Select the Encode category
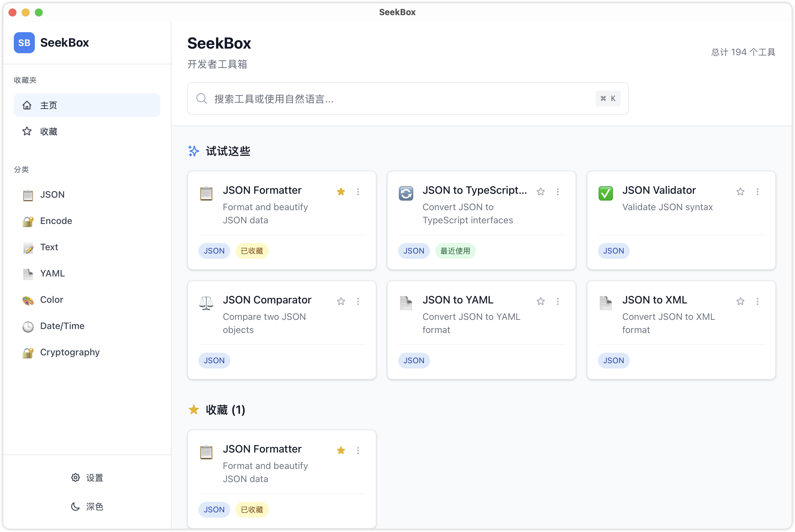Image resolution: width=795 pixels, height=532 pixels. [x=56, y=221]
